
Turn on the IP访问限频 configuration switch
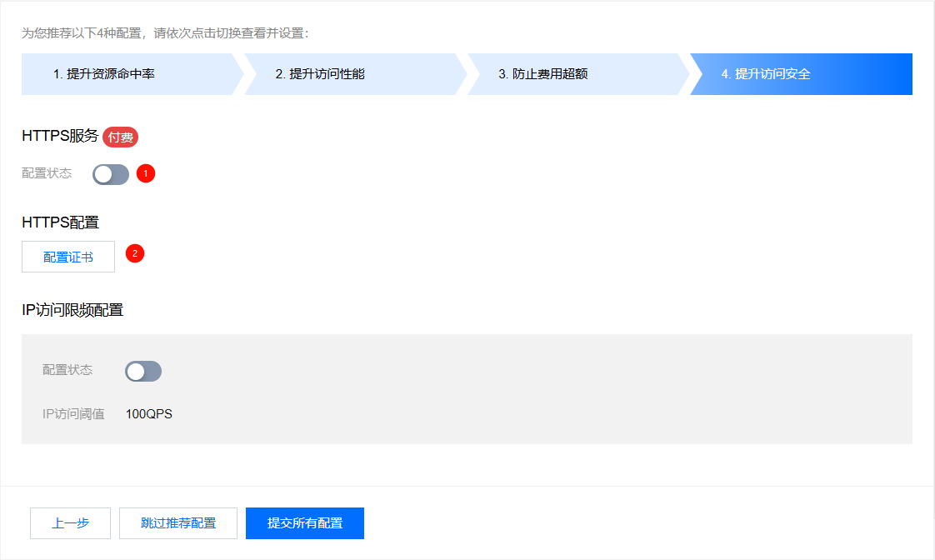143,372
